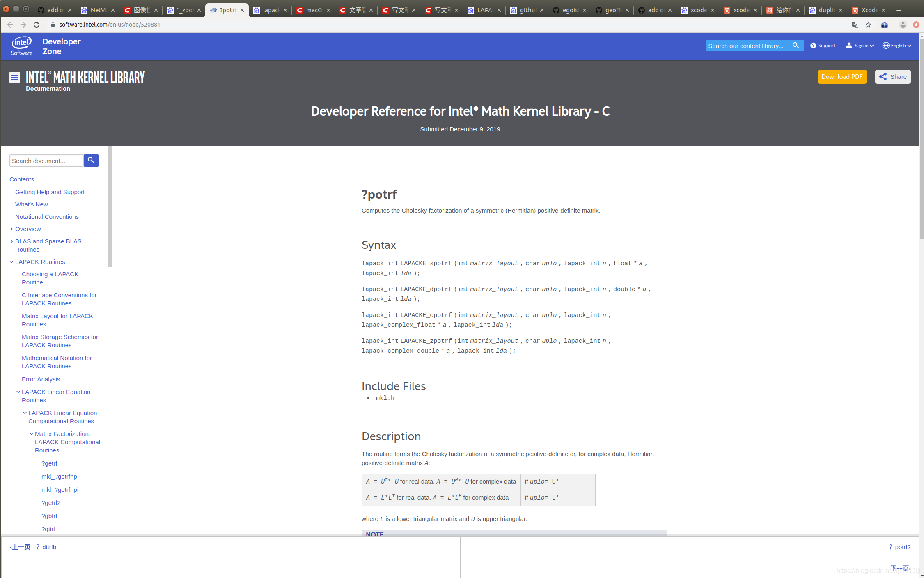The width and height of the screenshot is (924, 578).
Task: Click the browser address bar URL
Action: (x=110, y=25)
